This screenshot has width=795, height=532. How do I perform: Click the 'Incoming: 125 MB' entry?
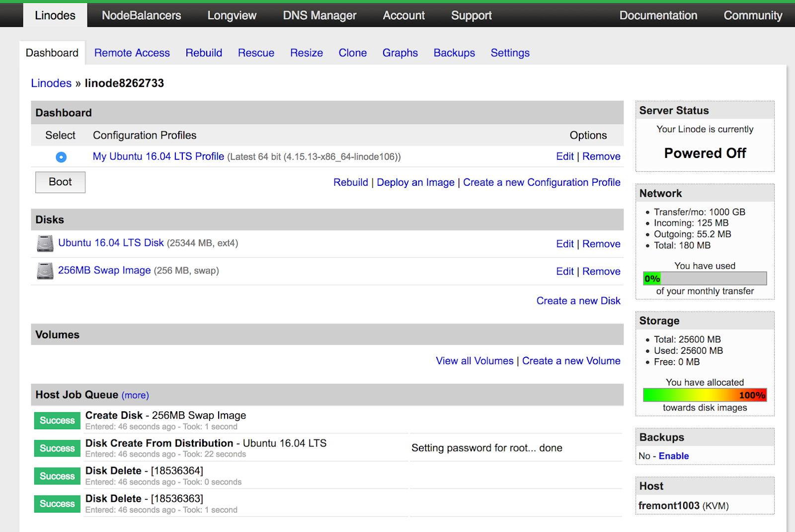[691, 223]
